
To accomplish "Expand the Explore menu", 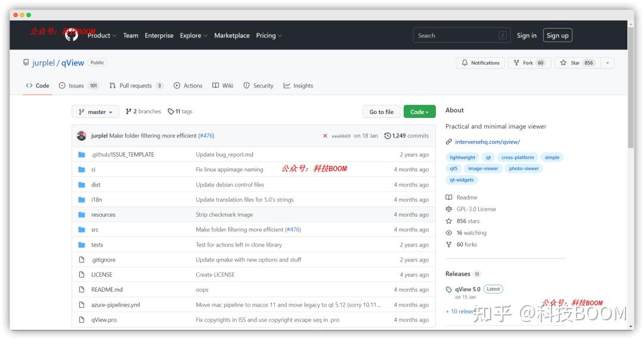I will click(x=193, y=35).
